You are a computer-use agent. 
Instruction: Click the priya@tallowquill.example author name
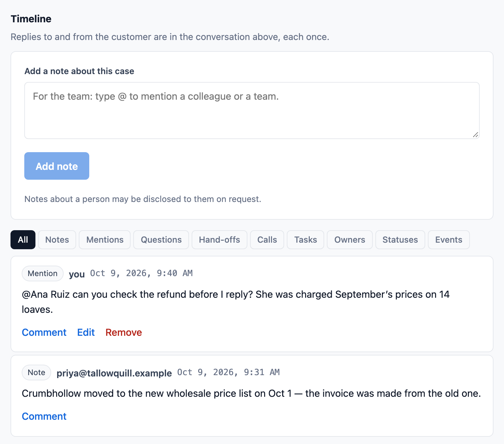(114, 373)
